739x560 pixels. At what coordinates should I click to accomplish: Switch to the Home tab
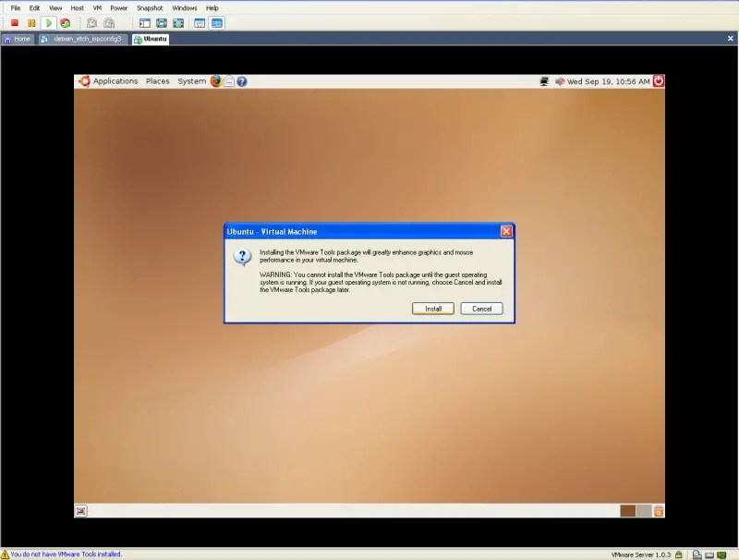[x=18, y=39]
